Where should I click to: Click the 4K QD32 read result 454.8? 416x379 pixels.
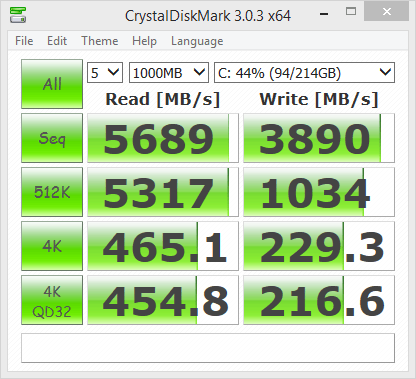point(163,300)
